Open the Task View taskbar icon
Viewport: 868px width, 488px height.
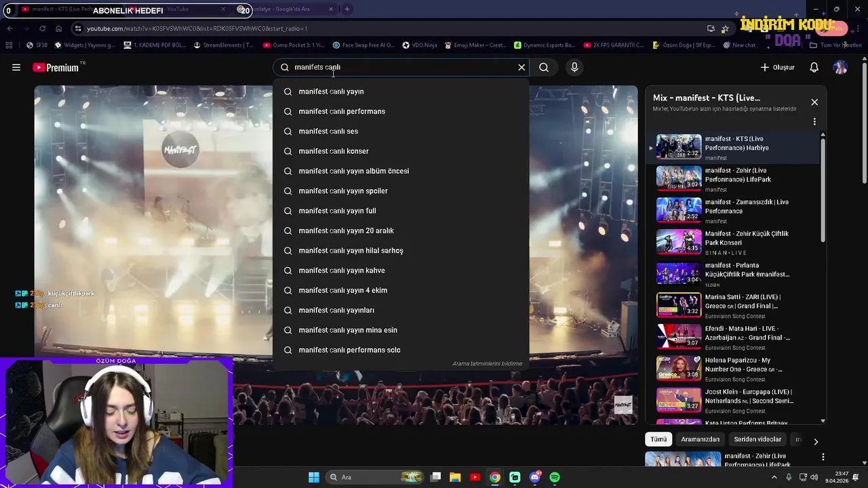pyautogui.click(x=435, y=477)
